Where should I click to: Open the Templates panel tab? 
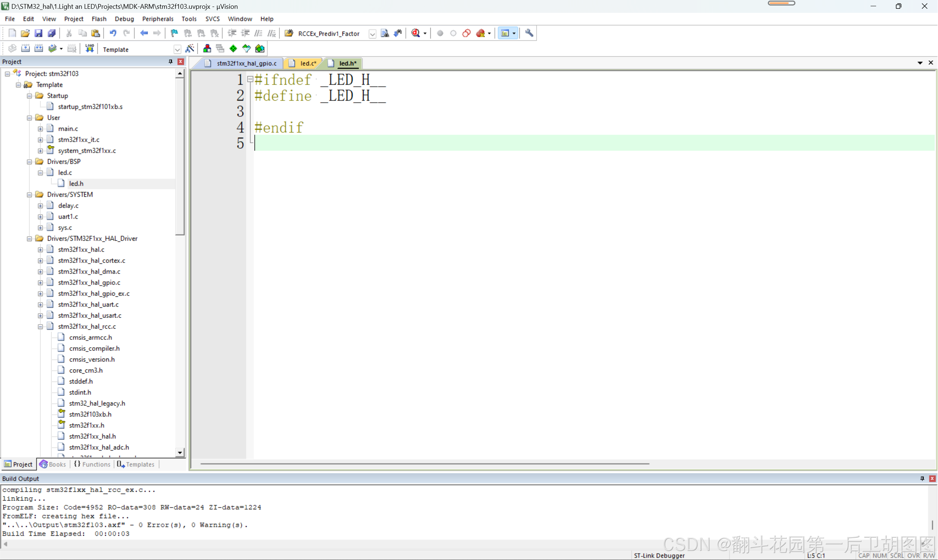click(136, 464)
